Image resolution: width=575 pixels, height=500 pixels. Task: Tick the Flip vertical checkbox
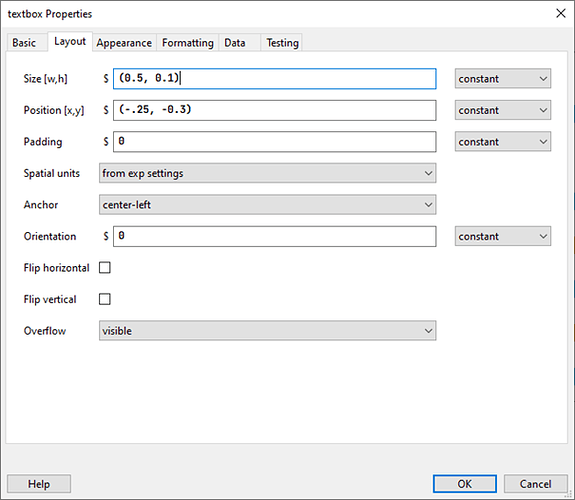coord(105,299)
